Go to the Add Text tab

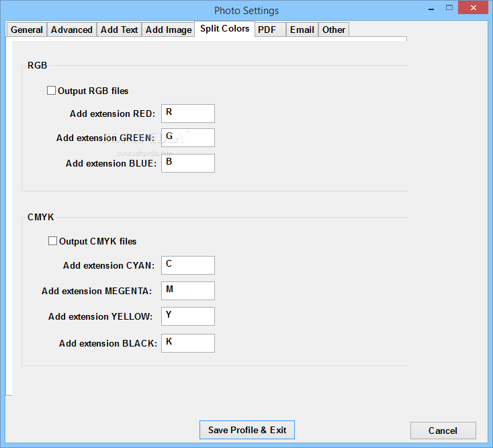(119, 30)
